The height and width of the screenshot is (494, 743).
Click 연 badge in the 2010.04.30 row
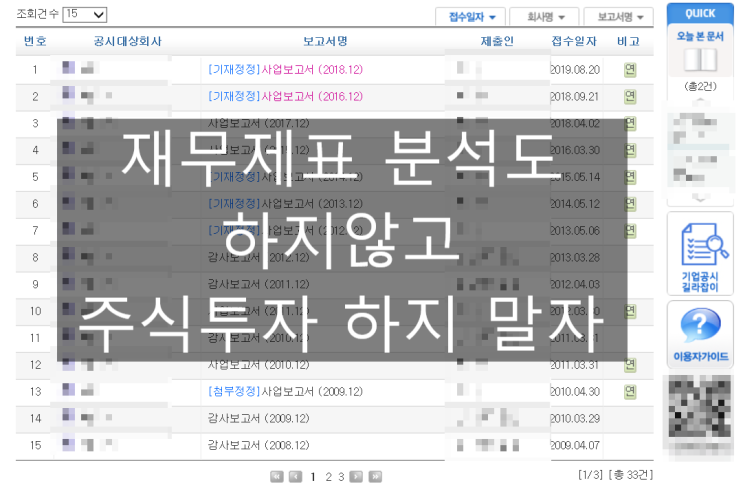click(630, 392)
